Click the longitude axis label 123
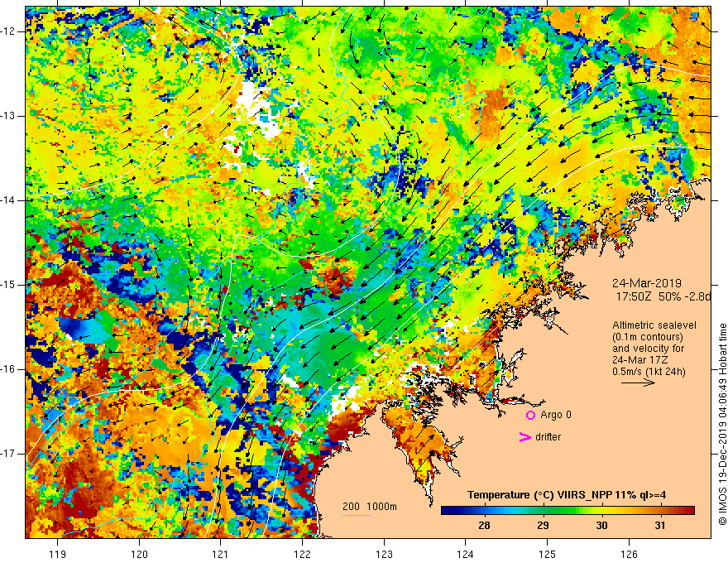Screen dimensions: 728x563 pyautogui.click(x=384, y=554)
